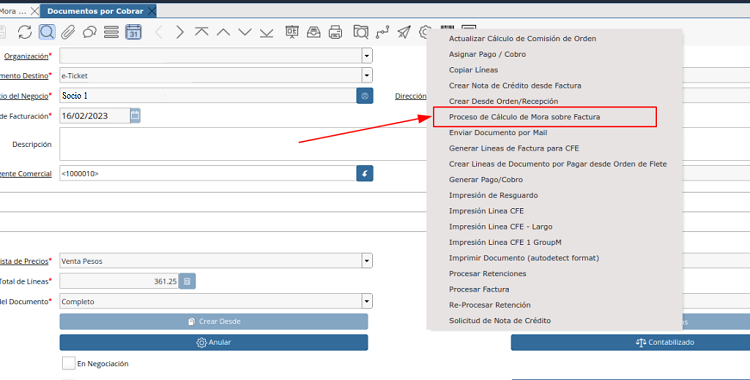Refresh the record with the circular arrows icon

25,32
